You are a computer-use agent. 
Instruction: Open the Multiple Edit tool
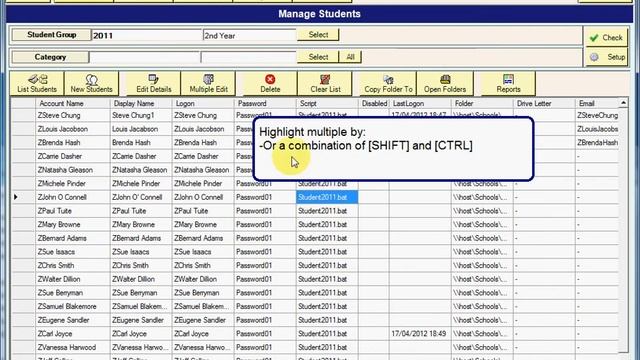(208, 83)
